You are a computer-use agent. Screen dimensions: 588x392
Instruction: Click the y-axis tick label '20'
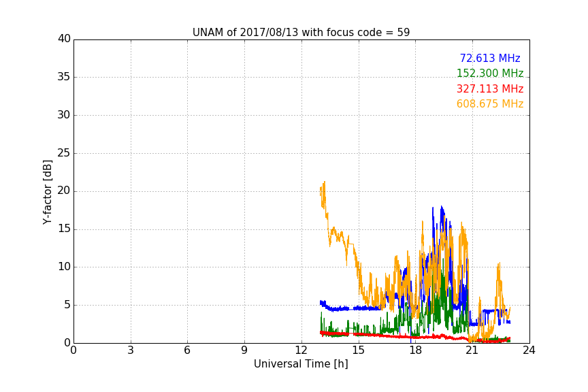(64, 191)
